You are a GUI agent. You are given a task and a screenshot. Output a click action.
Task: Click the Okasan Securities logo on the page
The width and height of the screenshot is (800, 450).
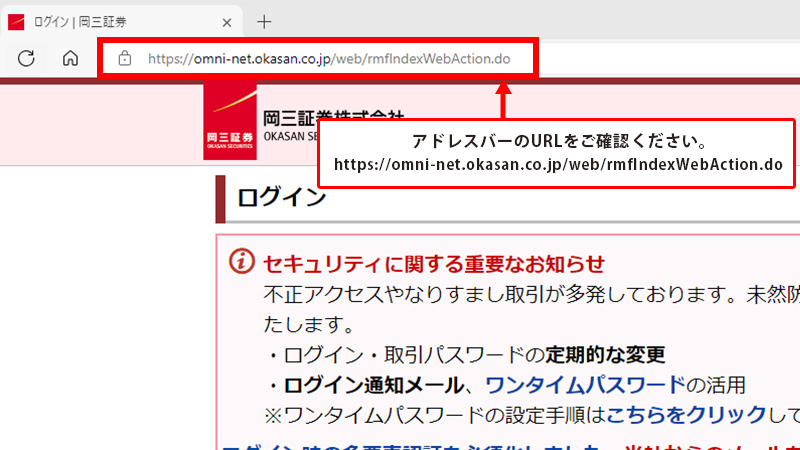point(229,123)
